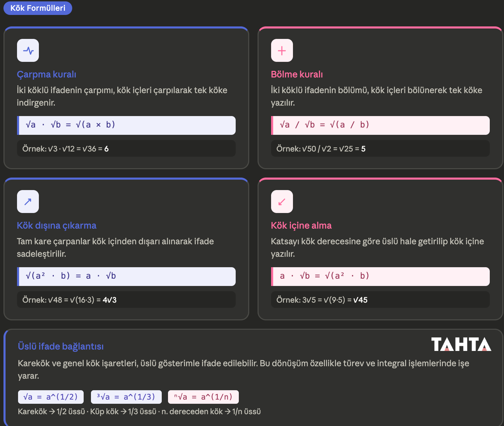Click the Kök içine alma title

301,226
